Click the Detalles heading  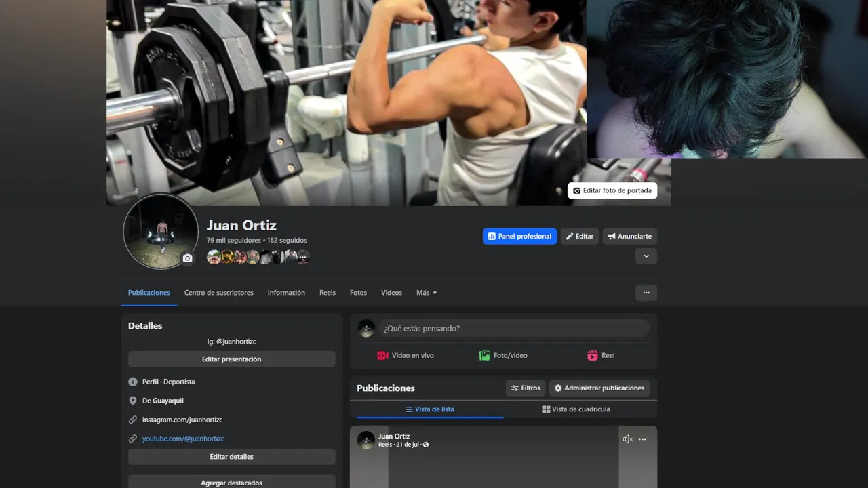coord(145,326)
